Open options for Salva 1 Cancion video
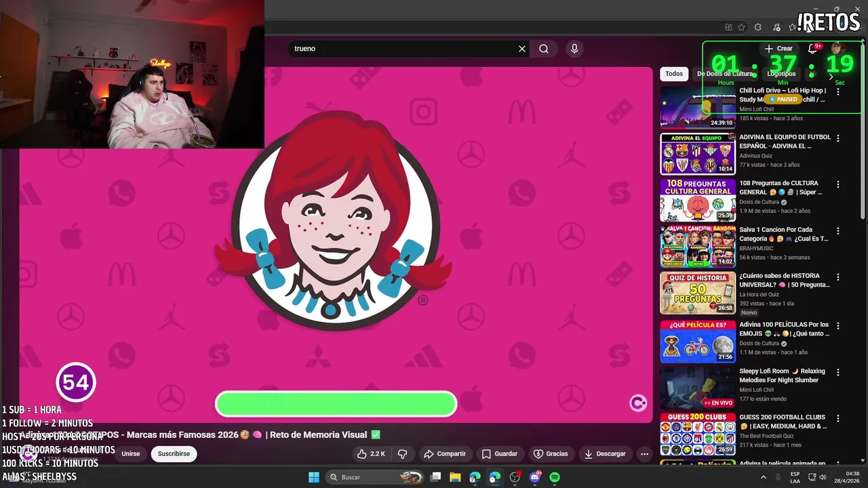This screenshot has height=488, width=868. point(838,231)
